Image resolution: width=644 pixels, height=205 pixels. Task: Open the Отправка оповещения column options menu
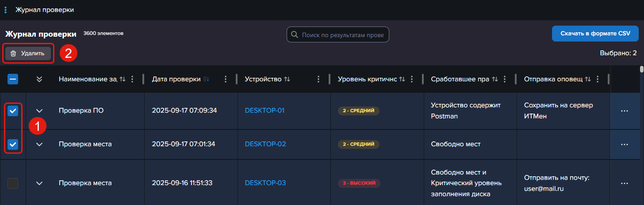pyautogui.click(x=598, y=79)
